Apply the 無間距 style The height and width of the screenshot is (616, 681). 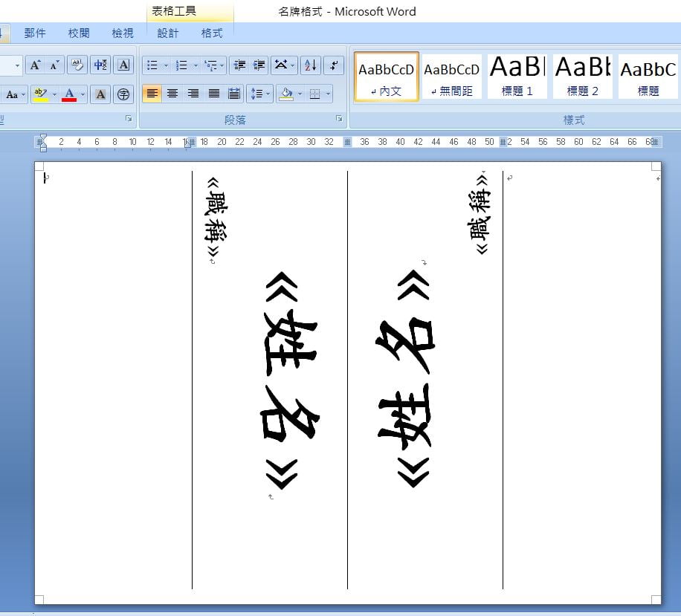tap(452, 76)
